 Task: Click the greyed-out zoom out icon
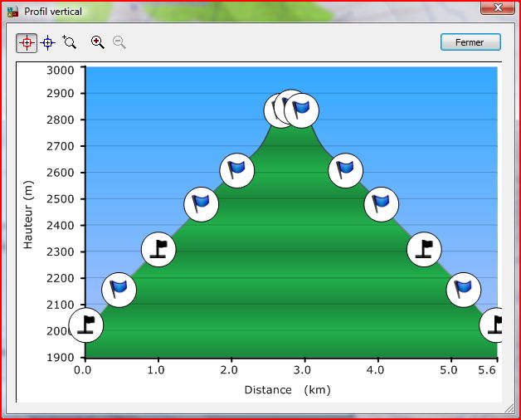[x=119, y=42]
